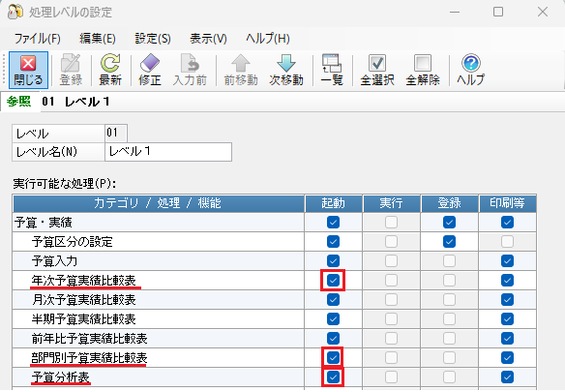Select the 修正 eraser icon
Screen dimensions: 565x392
pyautogui.click(x=150, y=63)
